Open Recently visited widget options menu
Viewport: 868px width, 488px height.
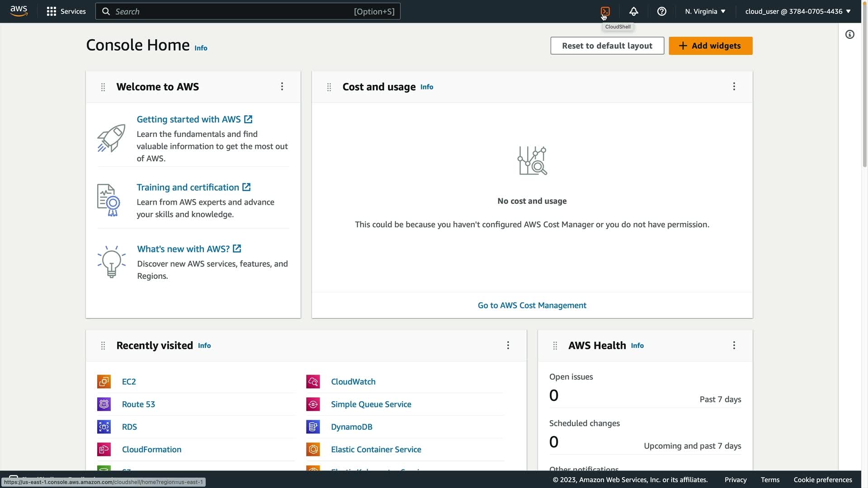coord(508,346)
